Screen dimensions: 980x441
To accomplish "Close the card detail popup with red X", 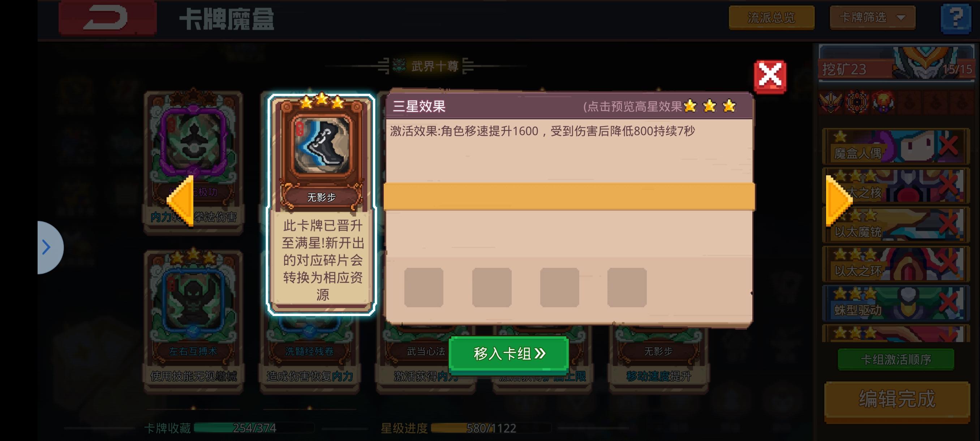I will coord(770,77).
